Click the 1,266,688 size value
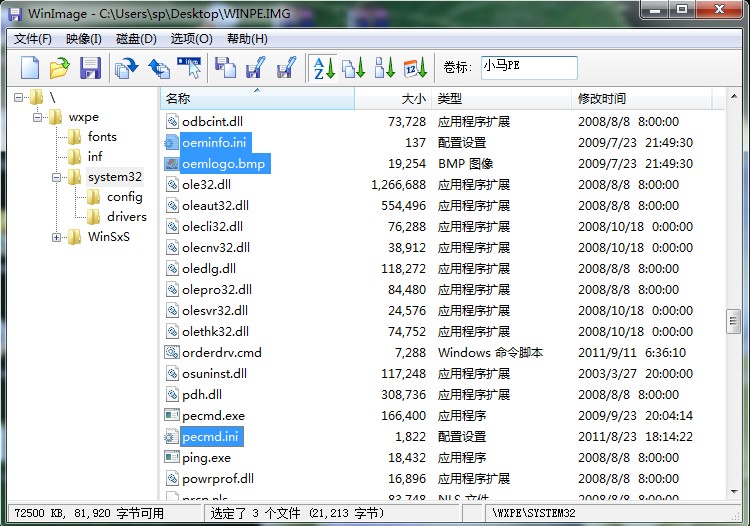 tap(398, 185)
